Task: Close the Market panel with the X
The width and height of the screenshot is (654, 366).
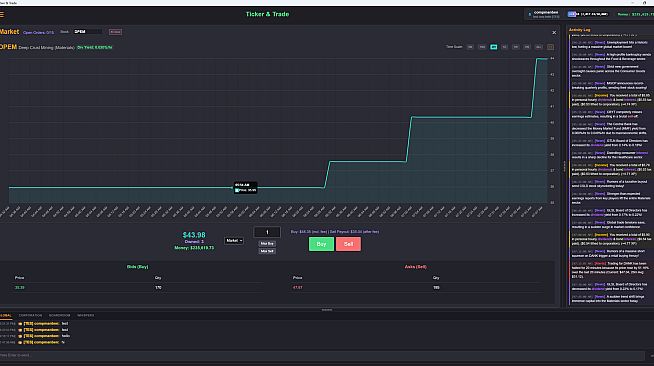Action: (554, 33)
